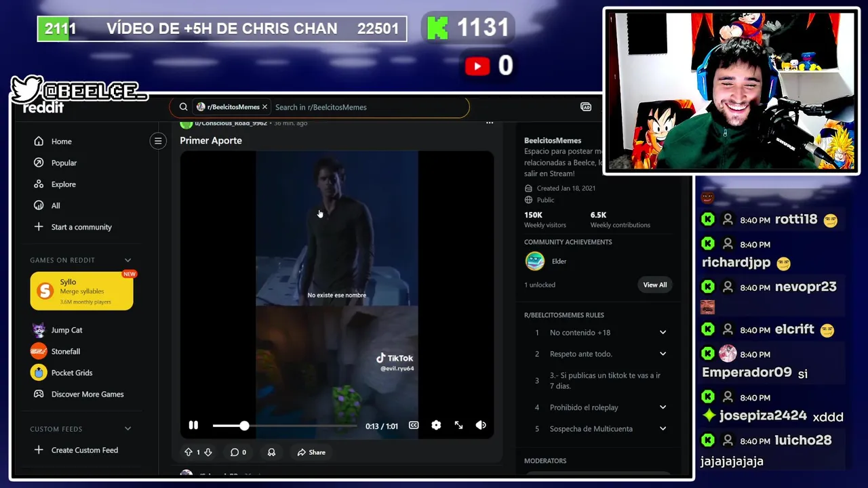Open the post's three-dot options menu
The image size is (868, 488).
(x=490, y=123)
